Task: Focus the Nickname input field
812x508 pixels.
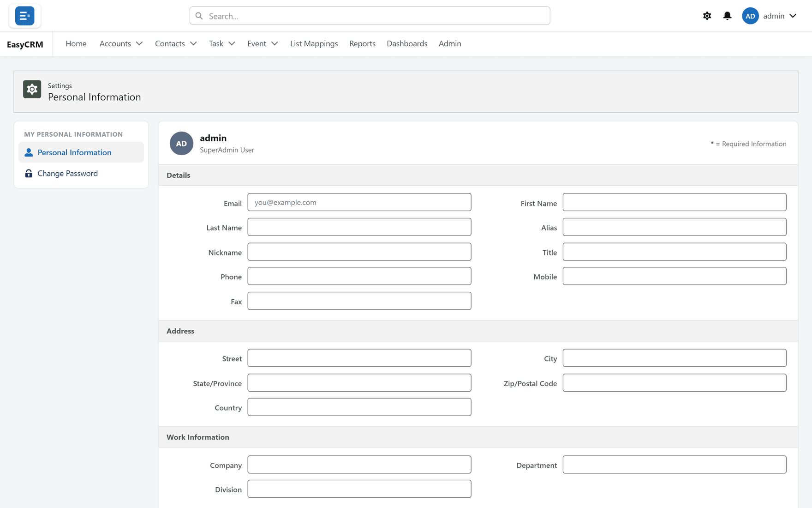Action: point(359,252)
